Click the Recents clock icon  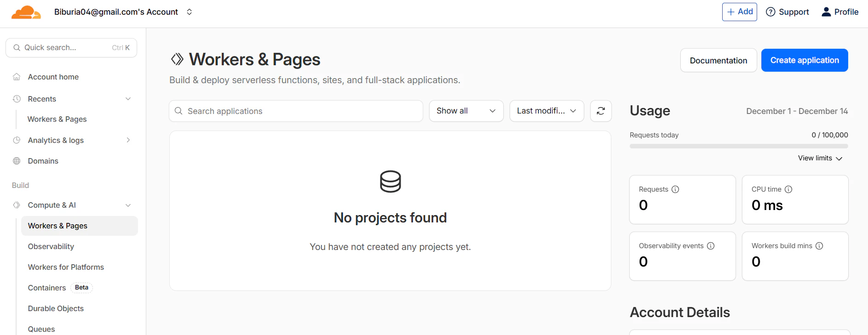[x=17, y=99]
